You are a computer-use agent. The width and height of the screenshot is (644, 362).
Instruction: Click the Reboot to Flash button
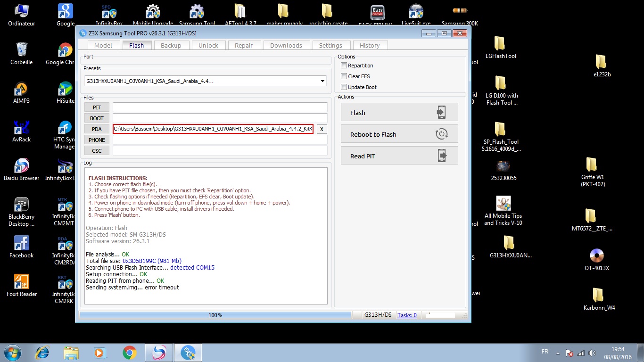pyautogui.click(x=399, y=134)
